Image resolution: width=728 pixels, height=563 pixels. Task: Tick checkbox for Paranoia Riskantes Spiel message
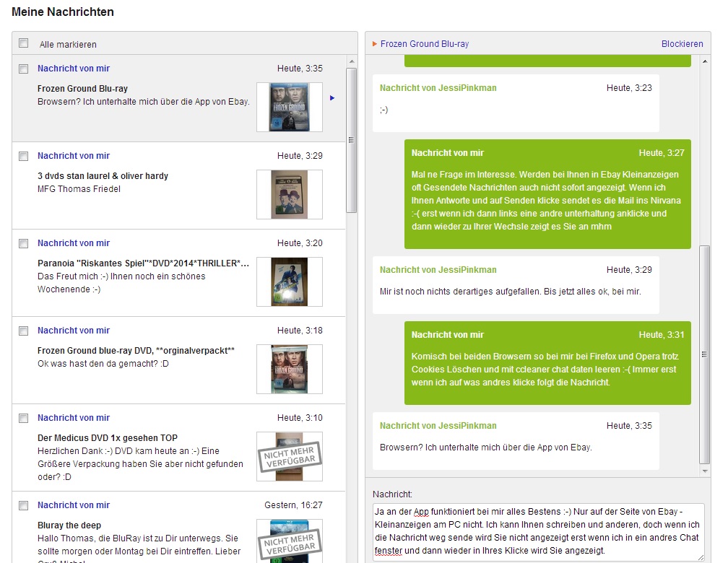click(23, 243)
